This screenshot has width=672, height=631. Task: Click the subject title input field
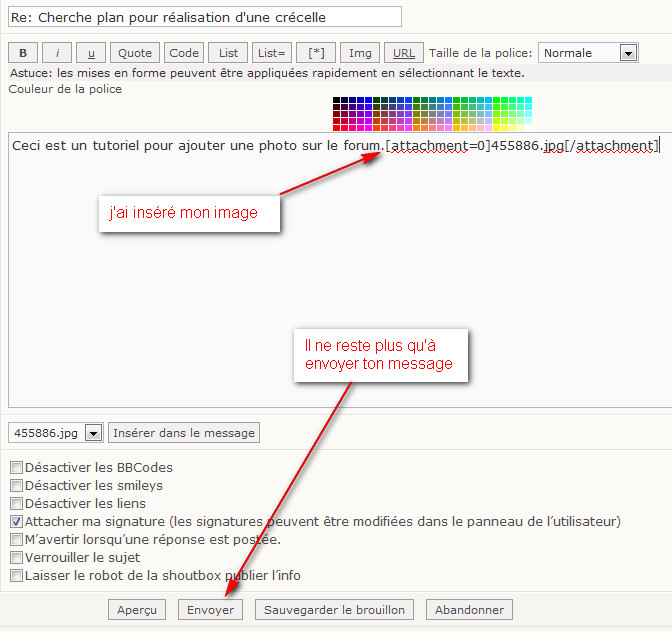[x=204, y=17]
